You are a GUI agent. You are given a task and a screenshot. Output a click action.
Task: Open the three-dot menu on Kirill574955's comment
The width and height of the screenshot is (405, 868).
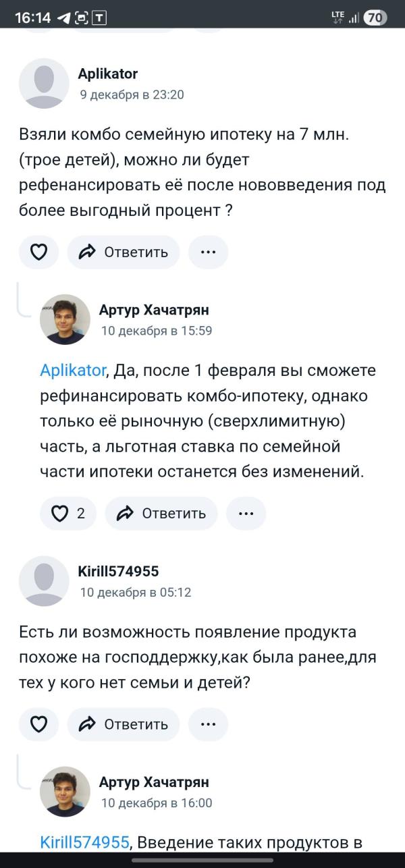209,724
